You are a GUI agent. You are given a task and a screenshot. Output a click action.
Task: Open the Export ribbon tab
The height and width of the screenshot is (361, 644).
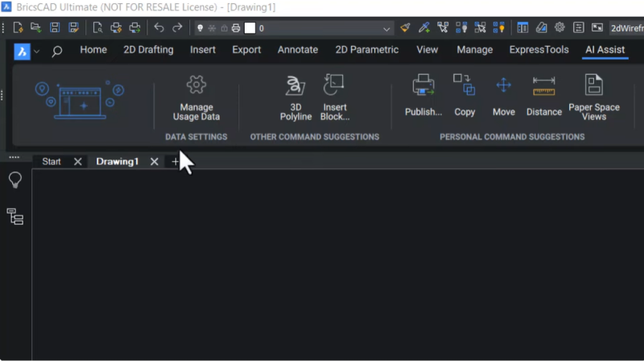tap(246, 50)
